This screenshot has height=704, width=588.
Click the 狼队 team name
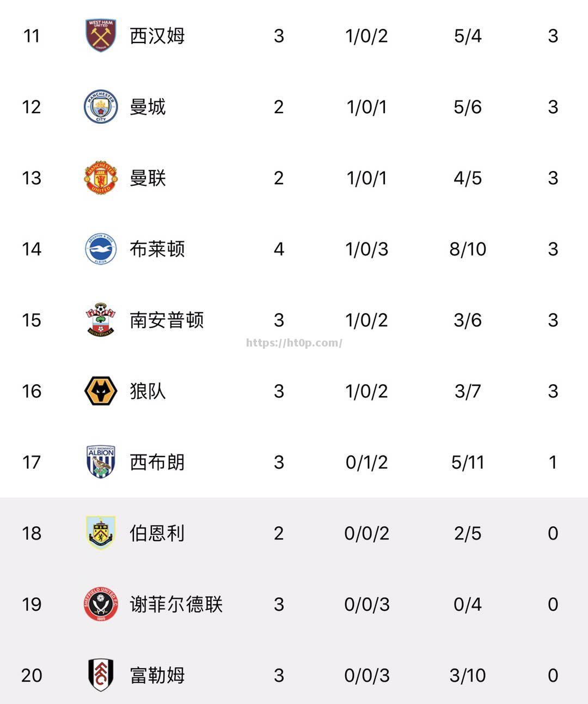click(148, 391)
